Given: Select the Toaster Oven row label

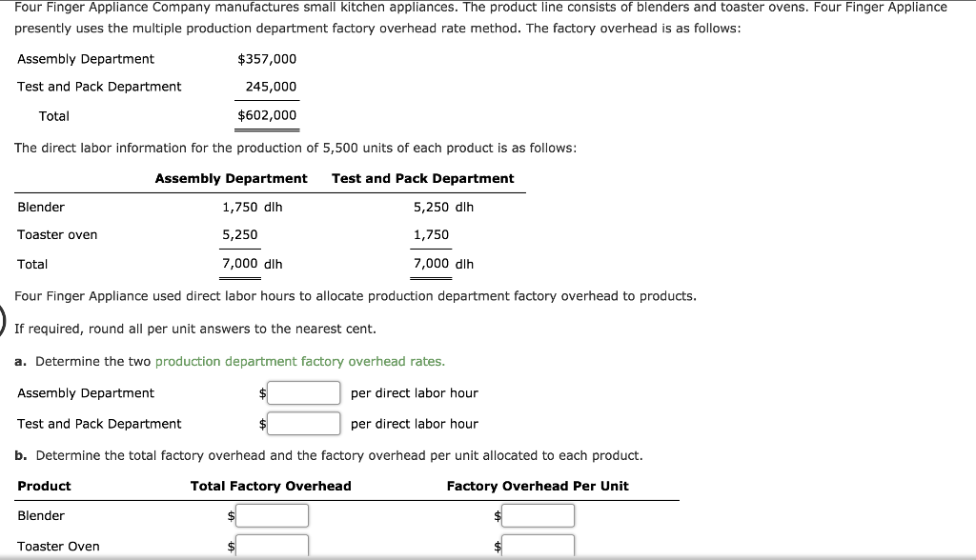Looking at the screenshot, I should click(58, 546).
